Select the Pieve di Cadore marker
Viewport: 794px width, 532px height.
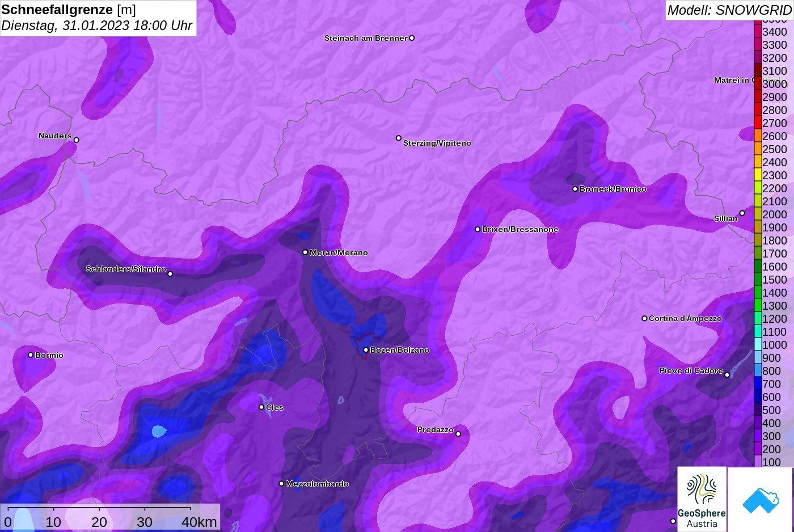727,375
